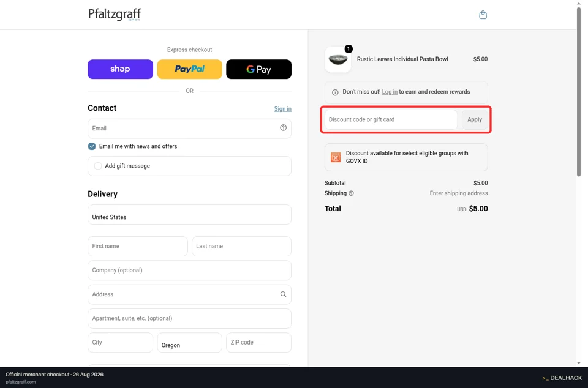Click the email help question-mark icon

(x=283, y=128)
